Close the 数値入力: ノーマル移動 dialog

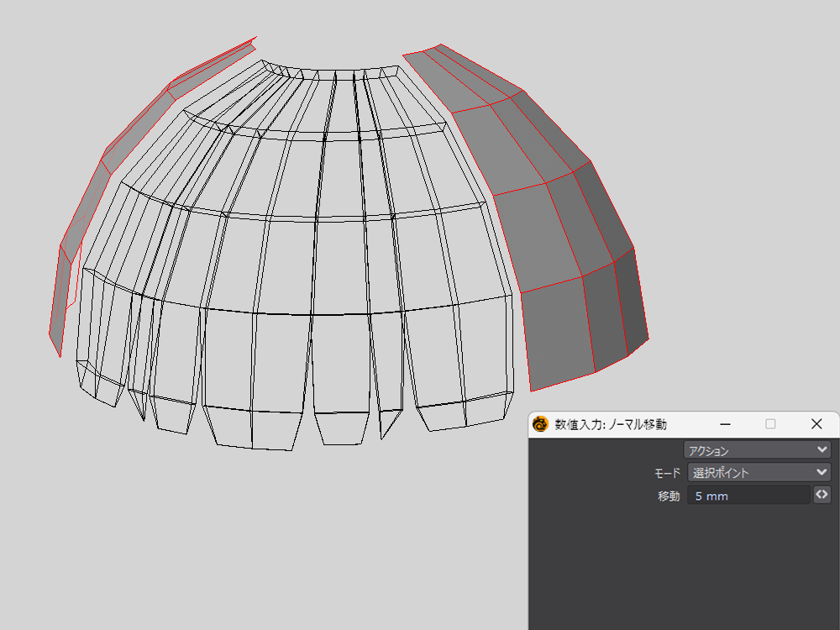click(816, 424)
